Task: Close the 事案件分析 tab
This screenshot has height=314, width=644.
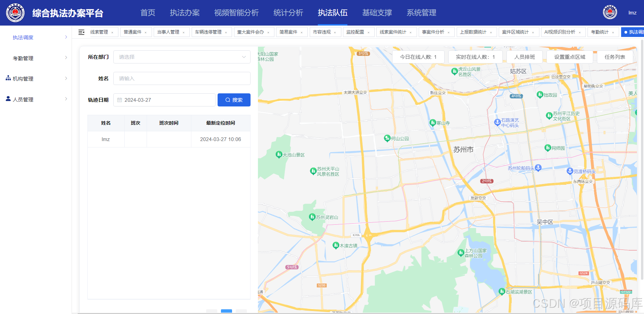Action: (449, 33)
